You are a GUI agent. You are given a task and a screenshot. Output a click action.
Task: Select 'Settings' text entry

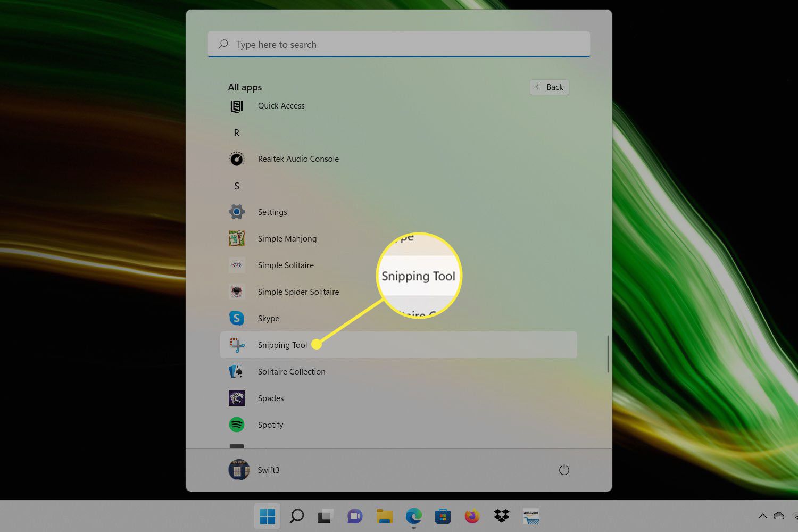(x=272, y=212)
